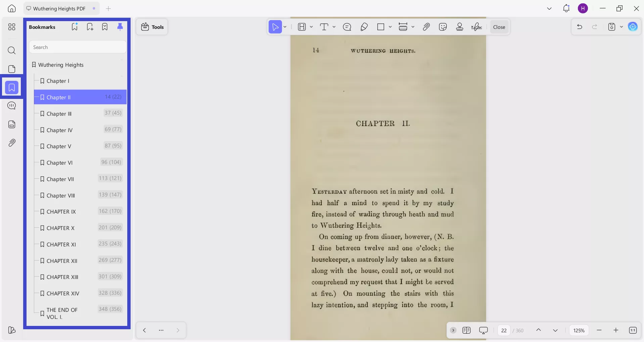Toggle the Bookmarks sidebar panel
644x342 pixels.
pos(12,88)
